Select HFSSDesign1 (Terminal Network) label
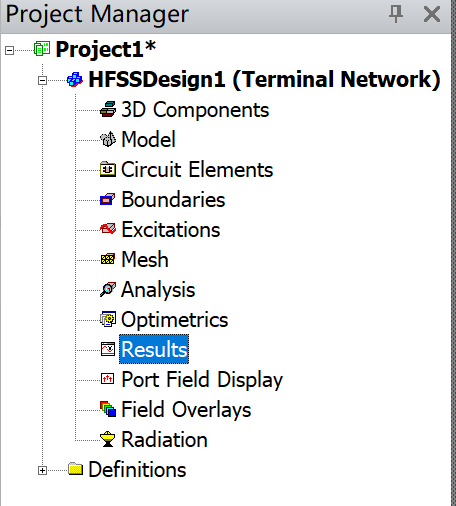 tap(264, 80)
